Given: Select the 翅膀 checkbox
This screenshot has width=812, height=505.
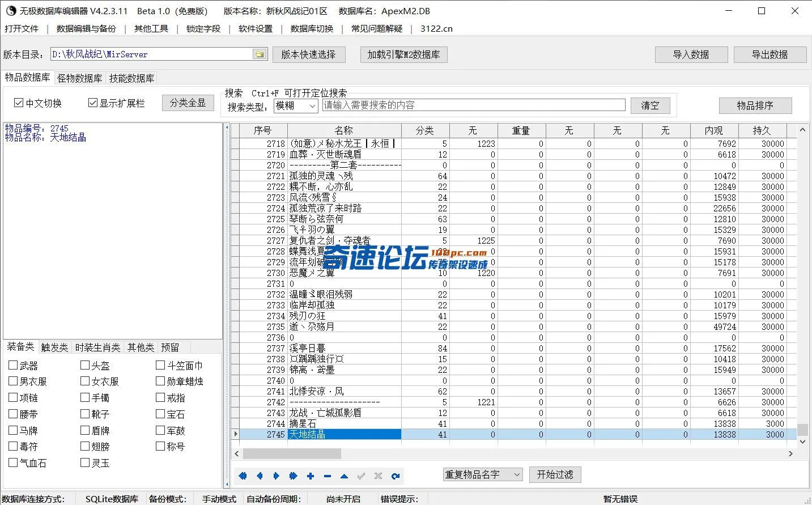Looking at the screenshot, I should tap(85, 446).
